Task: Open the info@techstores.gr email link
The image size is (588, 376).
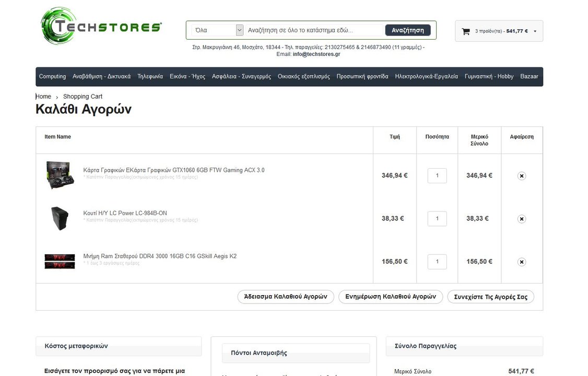Action: click(316, 54)
